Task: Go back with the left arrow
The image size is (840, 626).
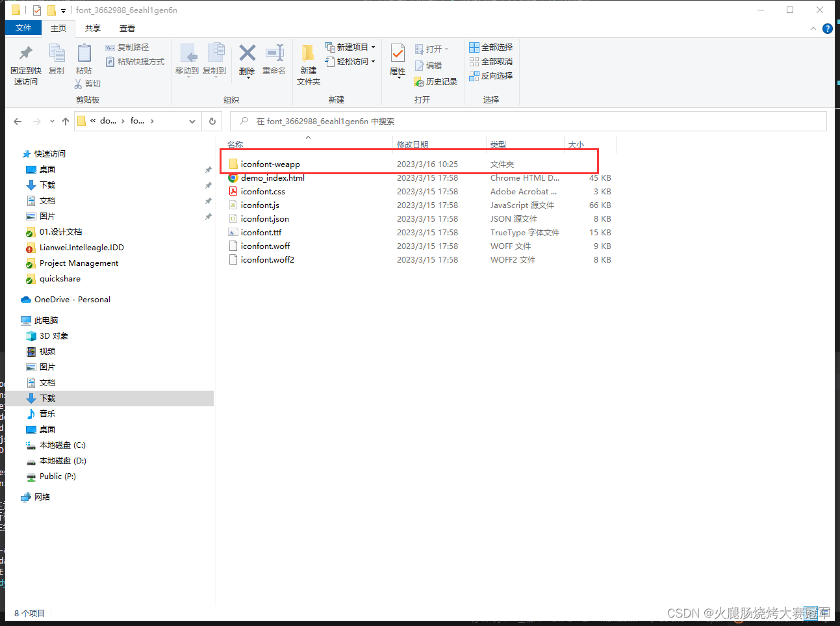Action: click(x=18, y=122)
